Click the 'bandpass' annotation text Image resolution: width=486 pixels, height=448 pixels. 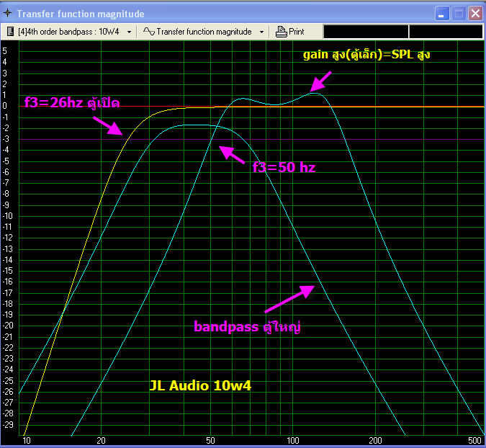pos(226,327)
